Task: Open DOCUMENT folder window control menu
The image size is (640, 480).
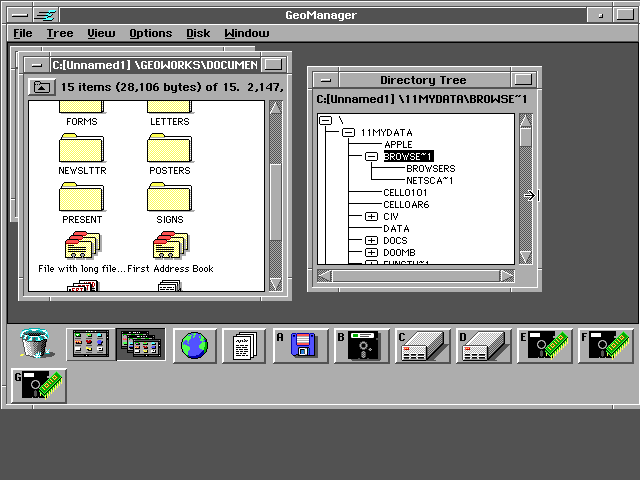Action: click(37, 65)
